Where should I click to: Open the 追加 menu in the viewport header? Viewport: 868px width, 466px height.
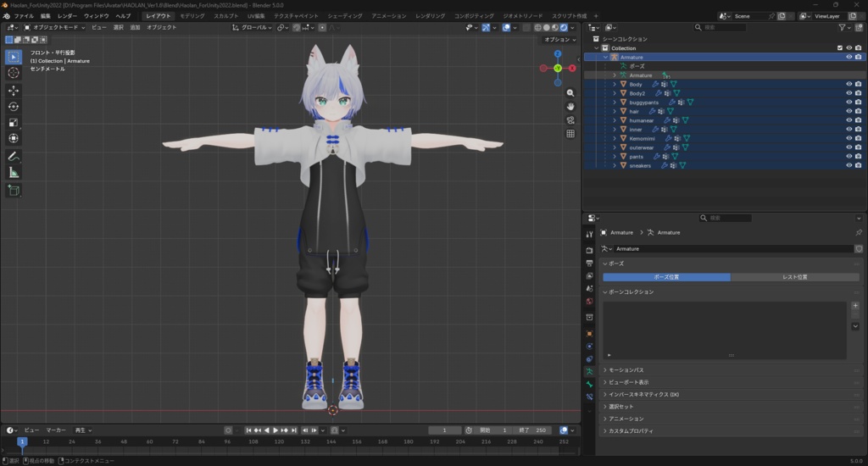(x=135, y=27)
